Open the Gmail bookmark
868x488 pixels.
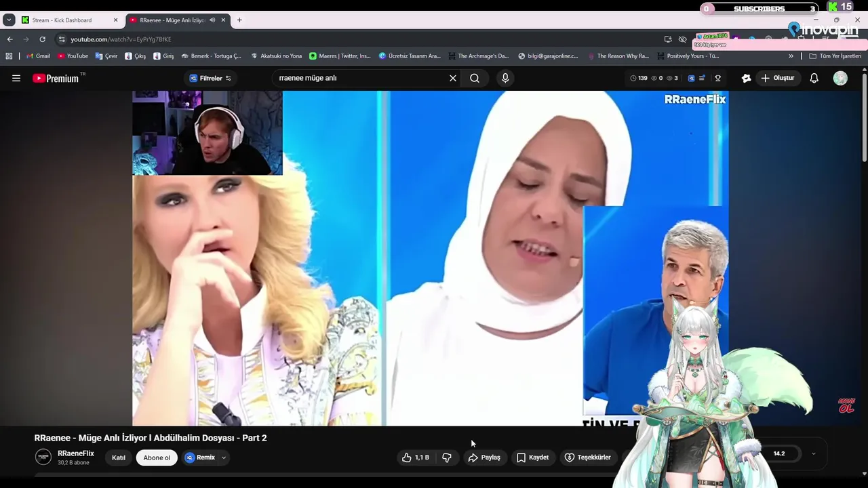tap(38, 56)
